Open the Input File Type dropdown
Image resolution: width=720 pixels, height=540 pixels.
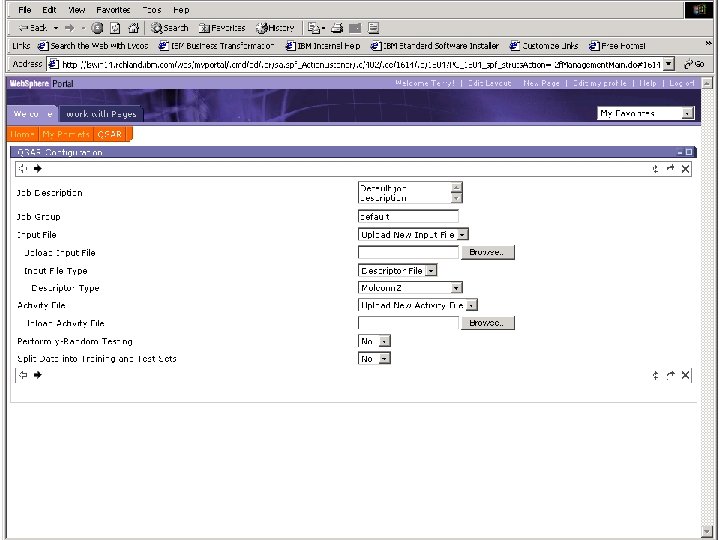tap(397, 270)
